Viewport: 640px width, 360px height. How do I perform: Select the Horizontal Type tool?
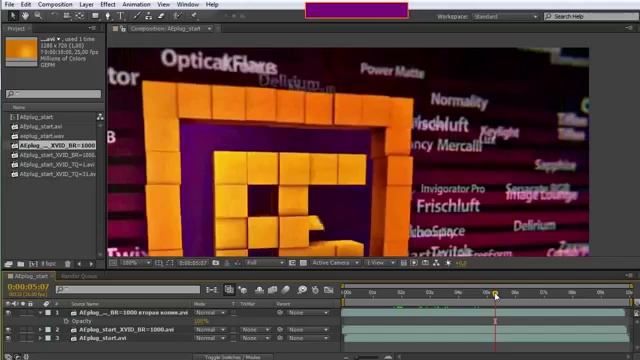tap(120, 16)
